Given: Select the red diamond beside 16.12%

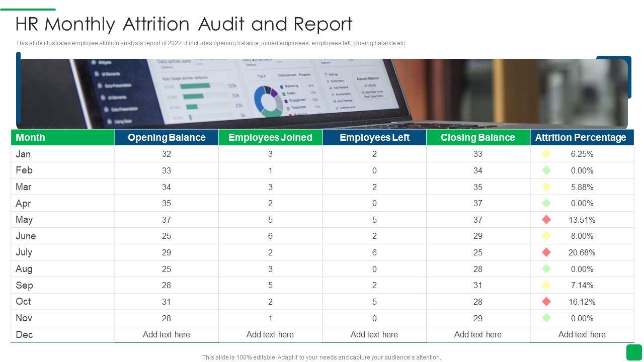Looking at the screenshot, I should (x=546, y=302).
